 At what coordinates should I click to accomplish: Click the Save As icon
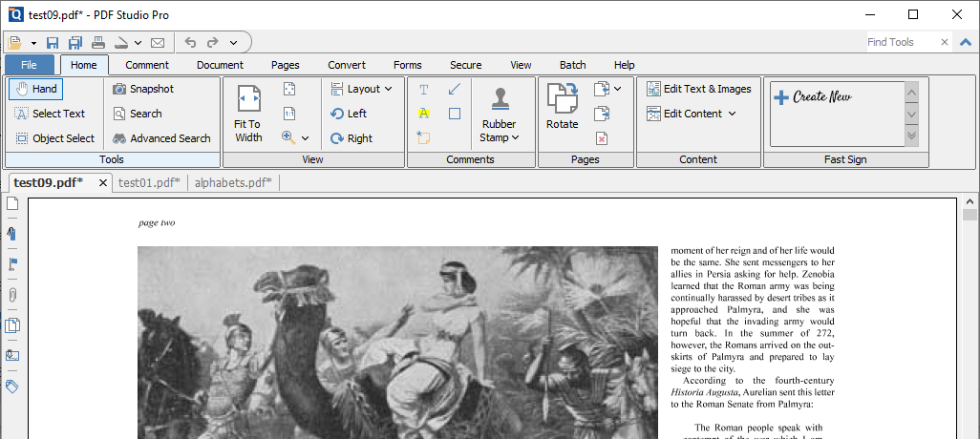75,42
